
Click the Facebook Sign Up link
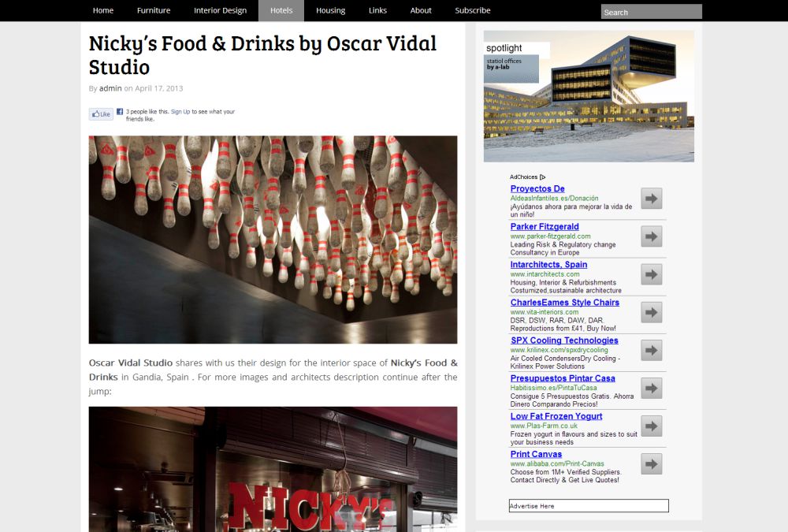pos(180,112)
